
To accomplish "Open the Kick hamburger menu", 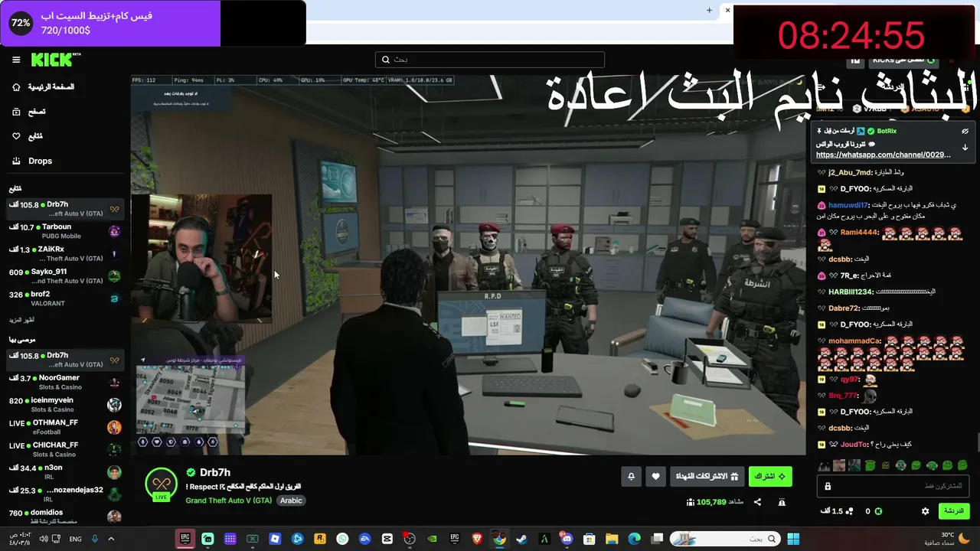I will pyautogui.click(x=16, y=60).
